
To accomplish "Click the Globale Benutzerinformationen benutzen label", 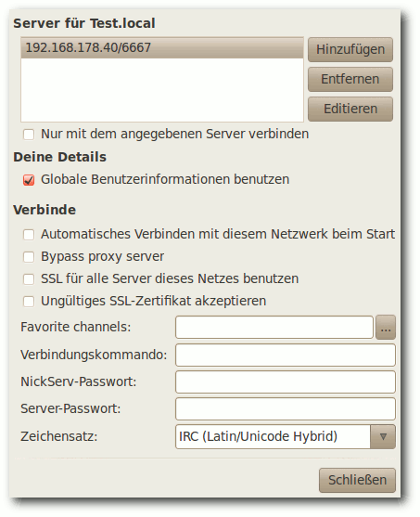I will (165, 180).
